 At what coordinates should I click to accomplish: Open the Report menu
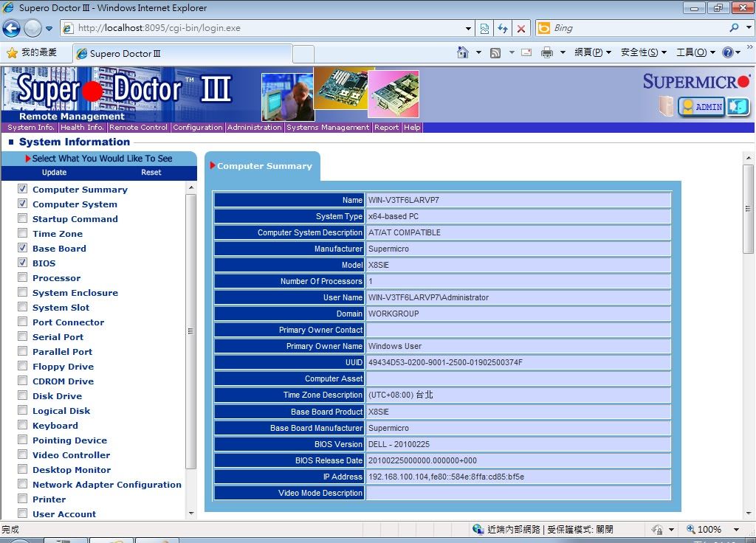387,128
